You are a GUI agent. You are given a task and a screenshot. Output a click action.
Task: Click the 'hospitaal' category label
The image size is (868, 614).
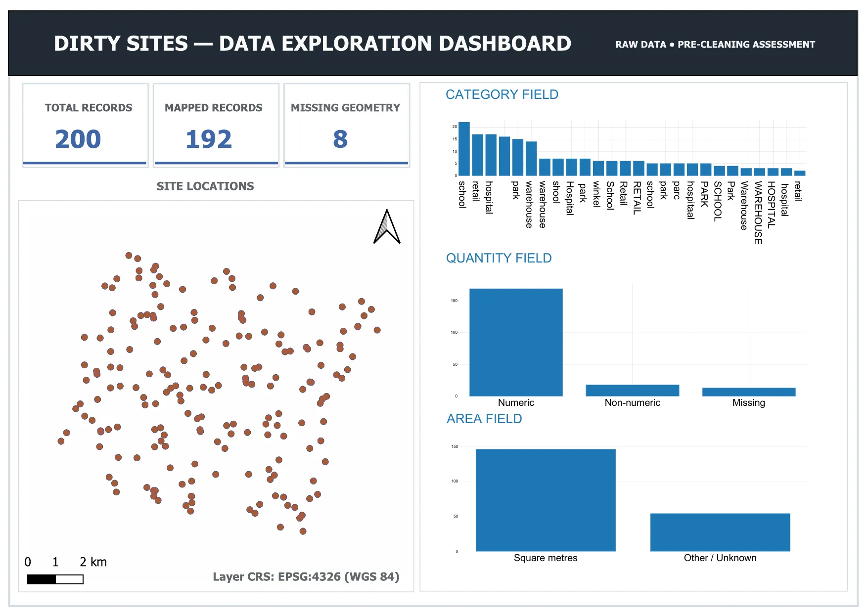point(691,200)
